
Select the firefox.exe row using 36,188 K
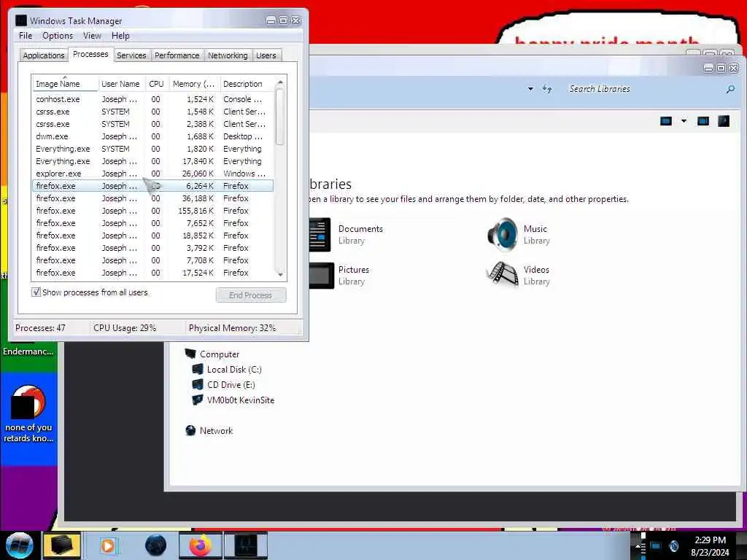[152, 198]
